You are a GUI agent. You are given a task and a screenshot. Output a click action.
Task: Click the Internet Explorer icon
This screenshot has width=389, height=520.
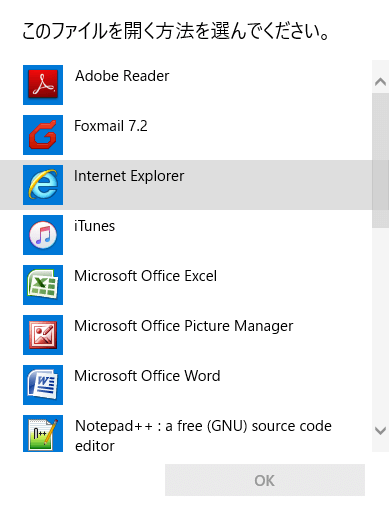tap(43, 185)
